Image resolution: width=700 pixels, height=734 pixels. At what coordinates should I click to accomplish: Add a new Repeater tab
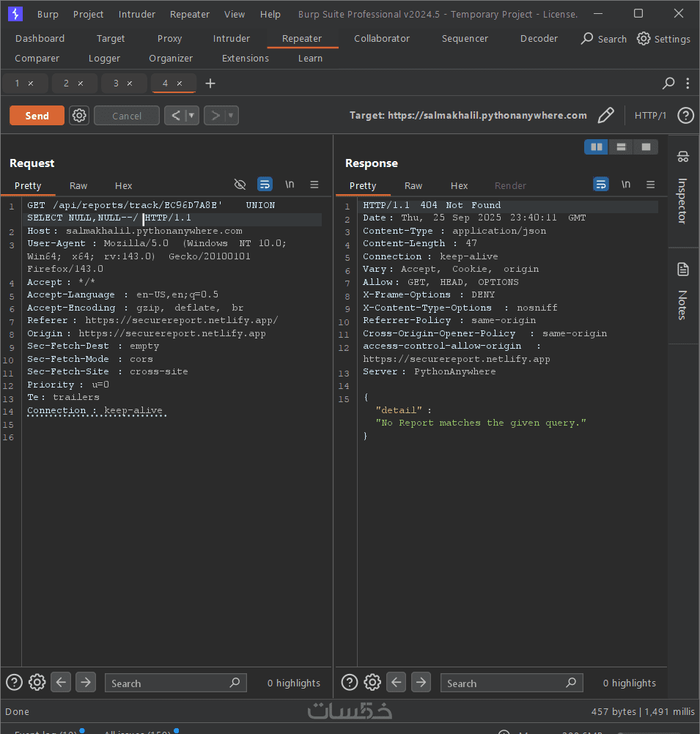click(210, 84)
